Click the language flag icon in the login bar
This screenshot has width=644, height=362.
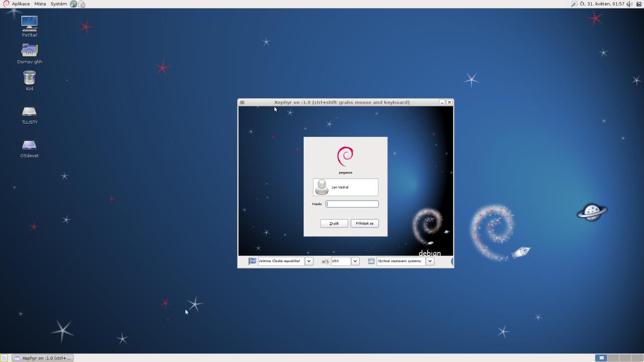click(x=252, y=261)
